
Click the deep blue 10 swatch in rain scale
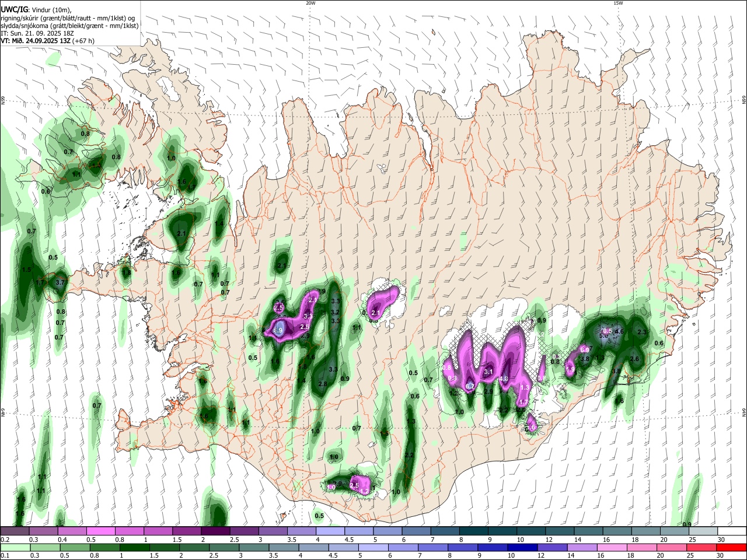523,547
